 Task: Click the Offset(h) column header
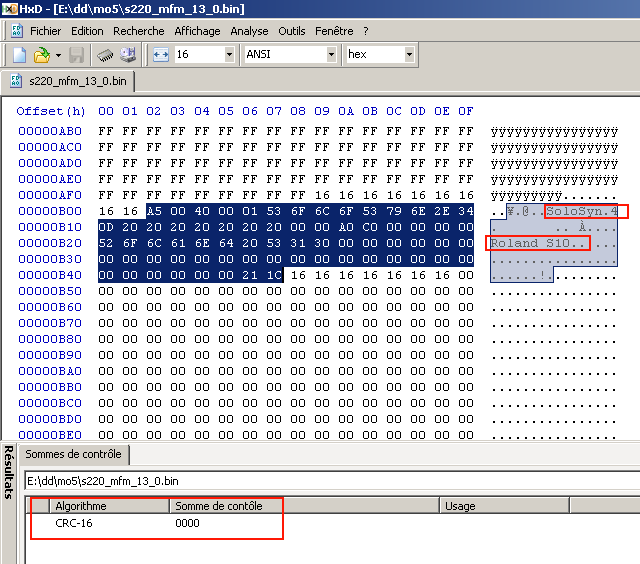51,111
